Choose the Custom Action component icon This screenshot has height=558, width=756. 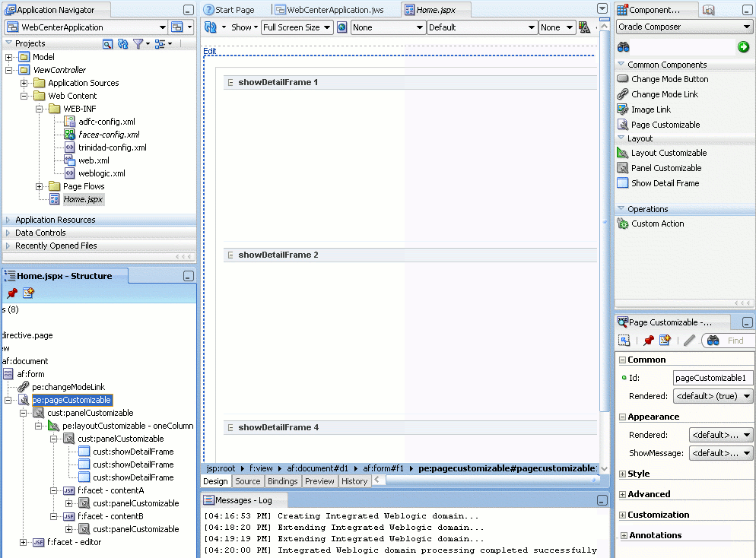click(x=622, y=224)
